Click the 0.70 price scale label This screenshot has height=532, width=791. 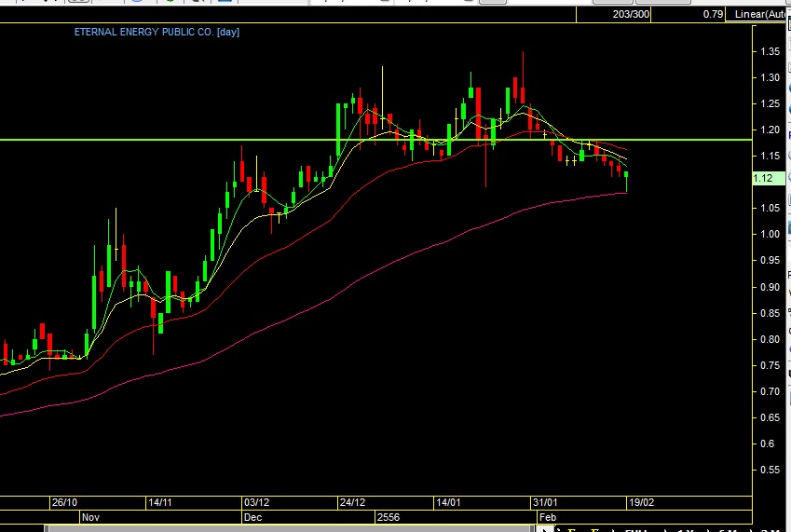point(770,391)
